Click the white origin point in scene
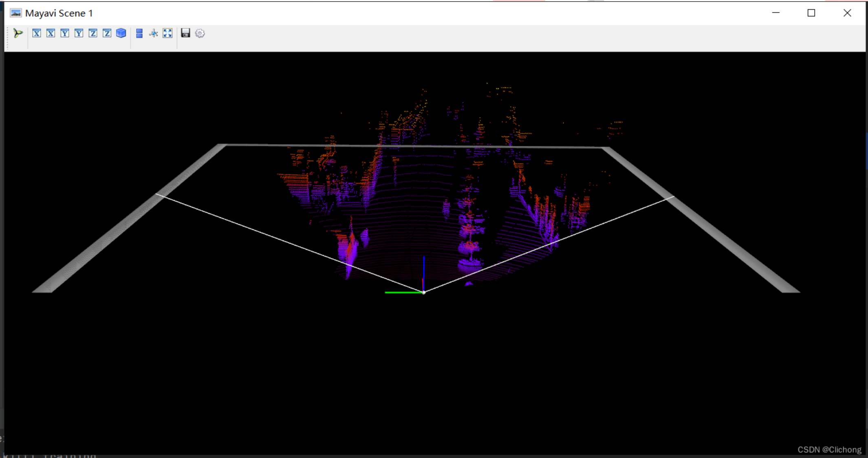The image size is (868, 458). [424, 292]
